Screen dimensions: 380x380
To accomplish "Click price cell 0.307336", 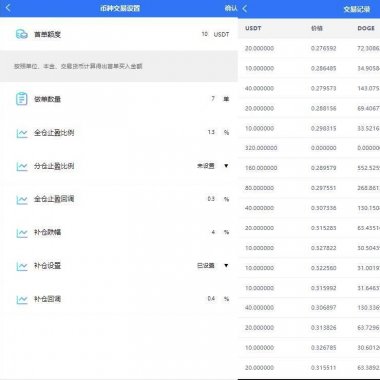I will pyautogui.click(x=323, y=208).
